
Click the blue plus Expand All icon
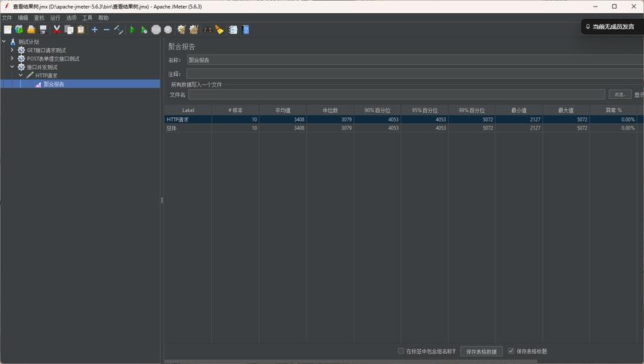tap(95, 30)
